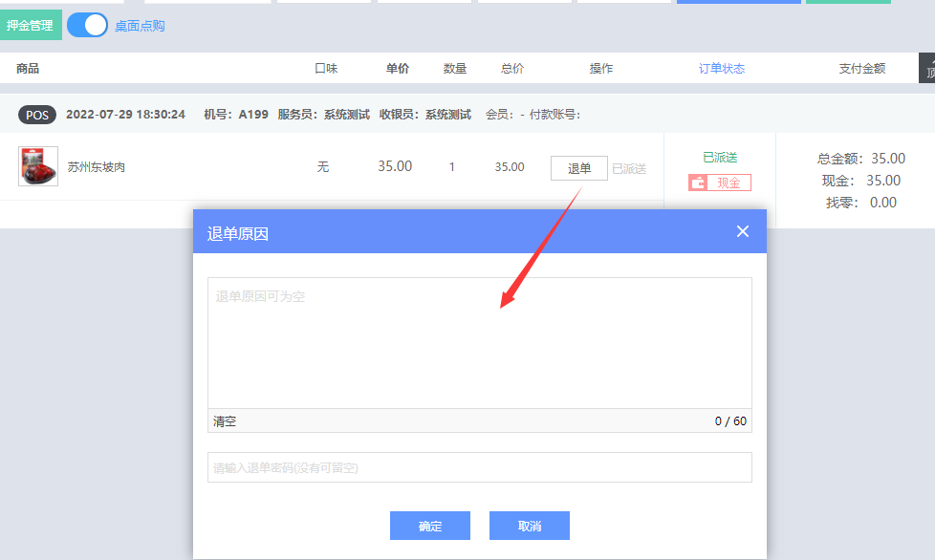Click the grey 已派送 action text
Image resolution: width=935 pixels, height=560 pixels.
(x=629, y=168)
